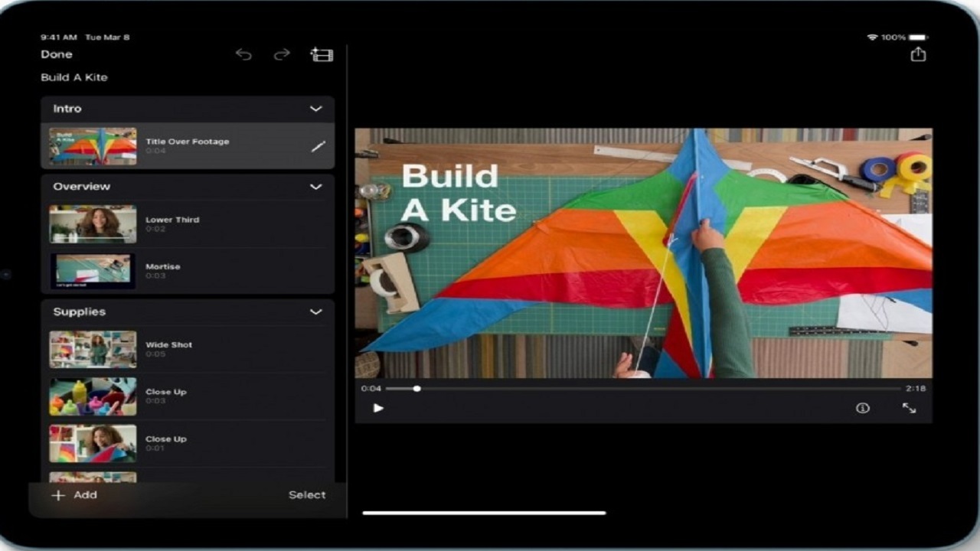Click the Lower Third label

(172, 220)
